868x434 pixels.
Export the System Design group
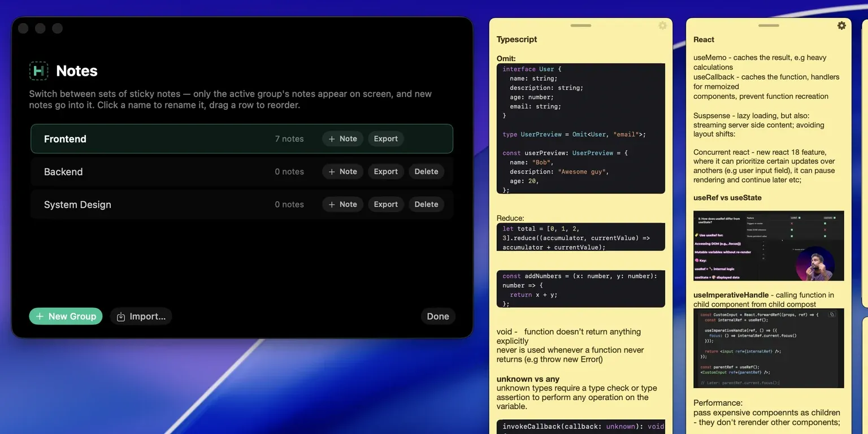[386, 205]
